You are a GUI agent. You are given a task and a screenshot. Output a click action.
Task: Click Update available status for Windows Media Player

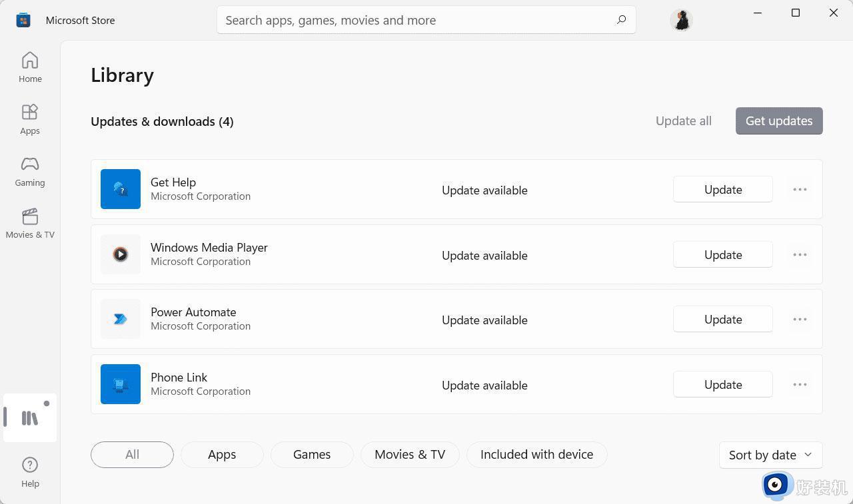pos(484,255)
